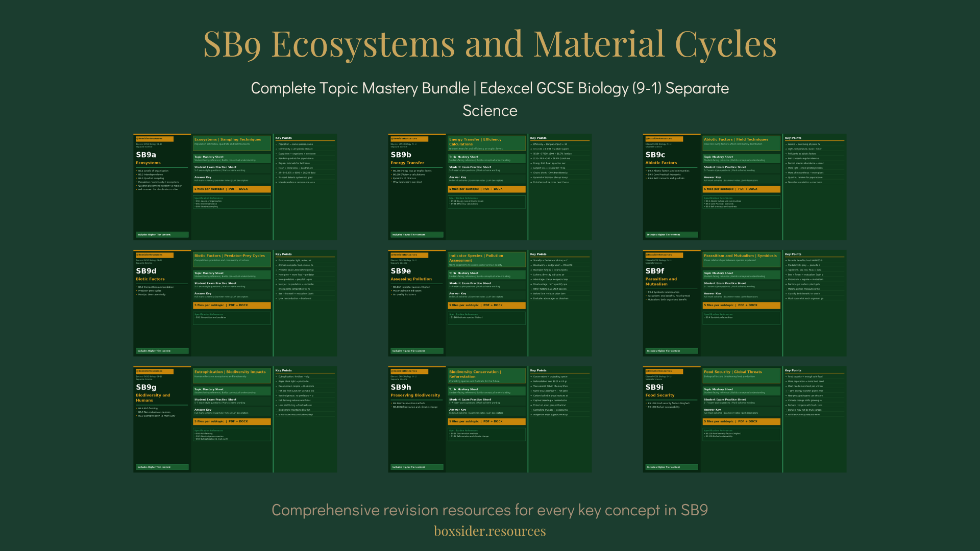Open the SB9c Abiotic Factors card thumbnail

(x=744, y=187)
